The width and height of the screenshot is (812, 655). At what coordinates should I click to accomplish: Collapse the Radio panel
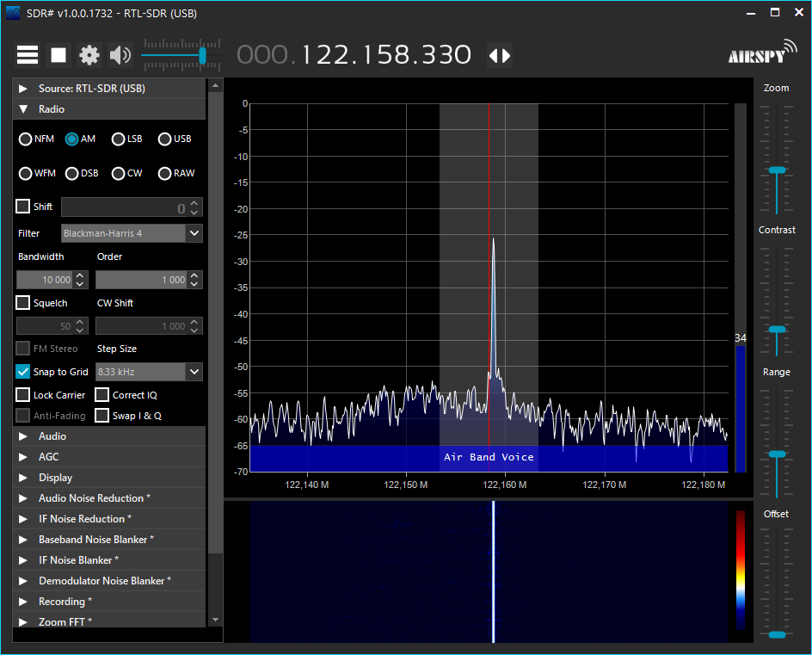coord(109,108)
